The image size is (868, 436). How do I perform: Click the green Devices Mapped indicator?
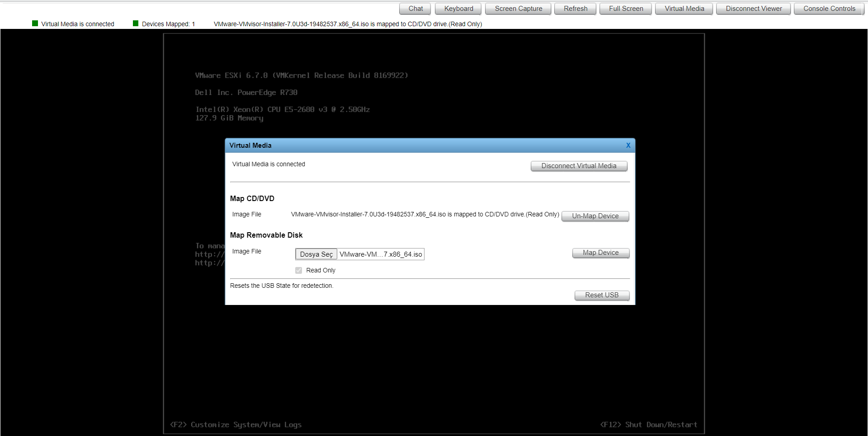[x=136, y=23]
